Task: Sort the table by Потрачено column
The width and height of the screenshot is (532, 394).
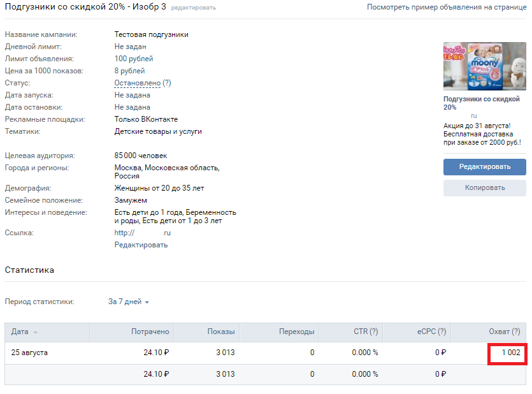Action: (x=150, y=332)
